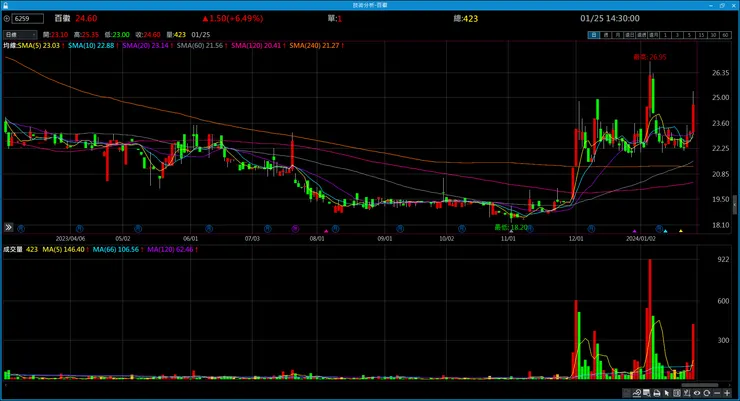
Task: Select the adjusted monthly period tab
Action: click(654, 35)
